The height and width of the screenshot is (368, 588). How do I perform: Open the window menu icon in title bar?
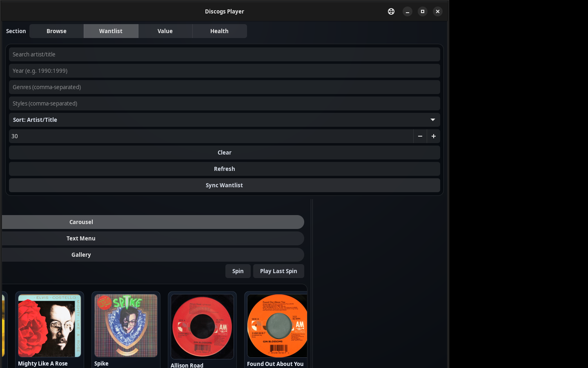[x=391, y=11]
